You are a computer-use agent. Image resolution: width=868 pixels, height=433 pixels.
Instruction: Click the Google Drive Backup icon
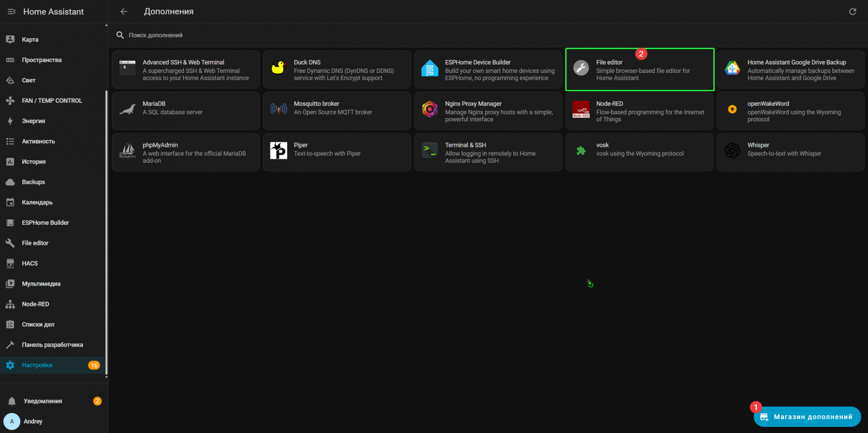[x=732, y=68]
